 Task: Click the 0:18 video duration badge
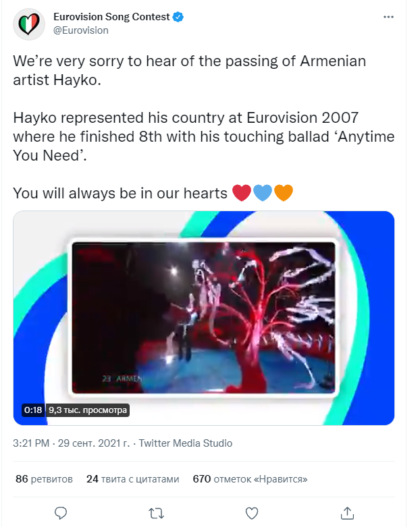(33, 410)
